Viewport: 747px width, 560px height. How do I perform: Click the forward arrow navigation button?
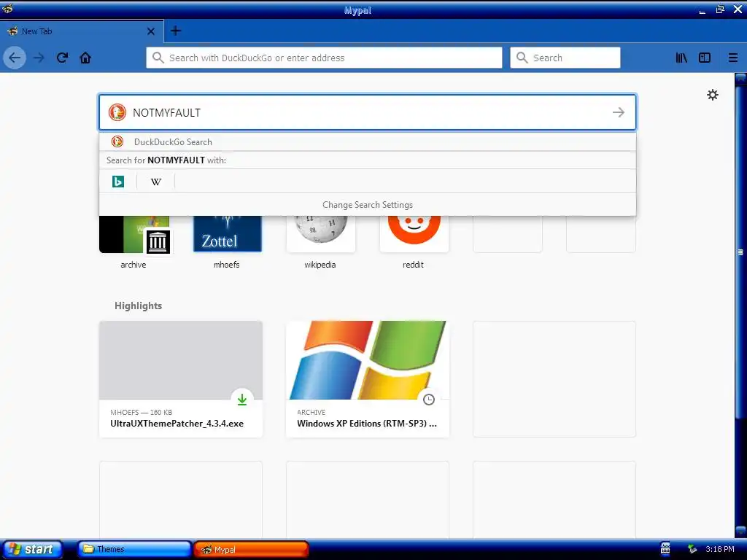pyautogui.click(x=39, y=58)
